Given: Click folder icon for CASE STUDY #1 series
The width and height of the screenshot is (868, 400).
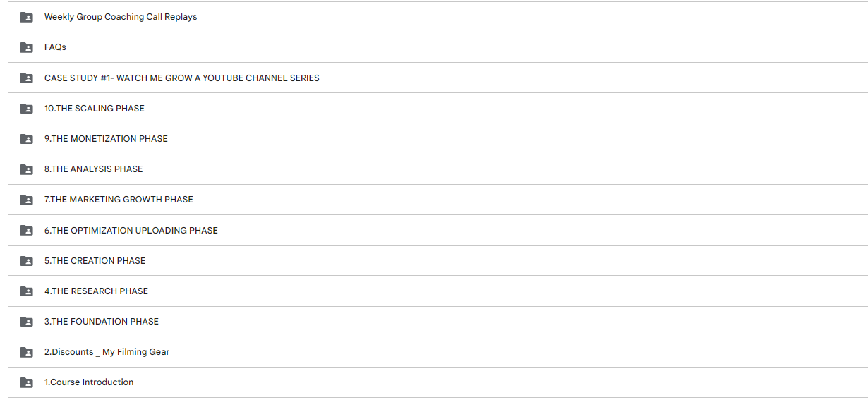Looking at the screenshot, I should coord(26,78).
